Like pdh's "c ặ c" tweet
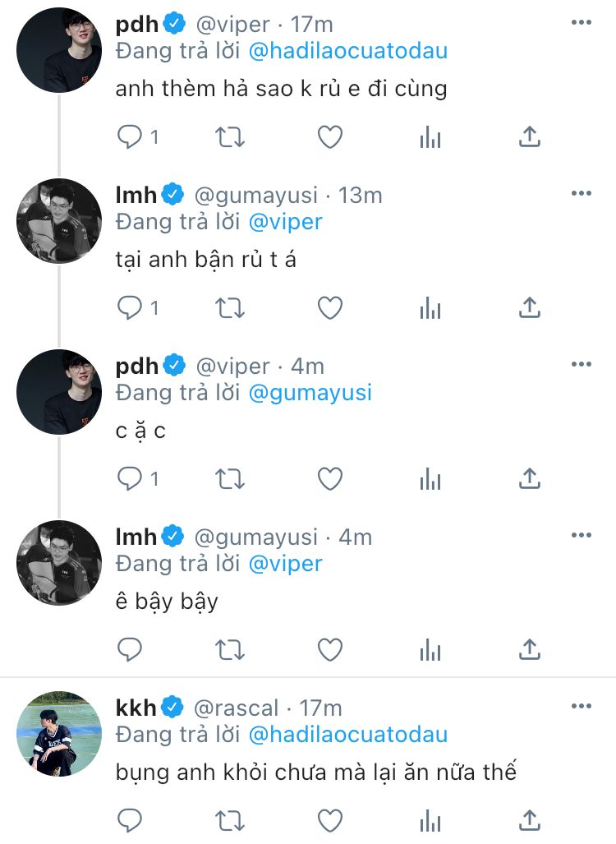 [329, 479]
